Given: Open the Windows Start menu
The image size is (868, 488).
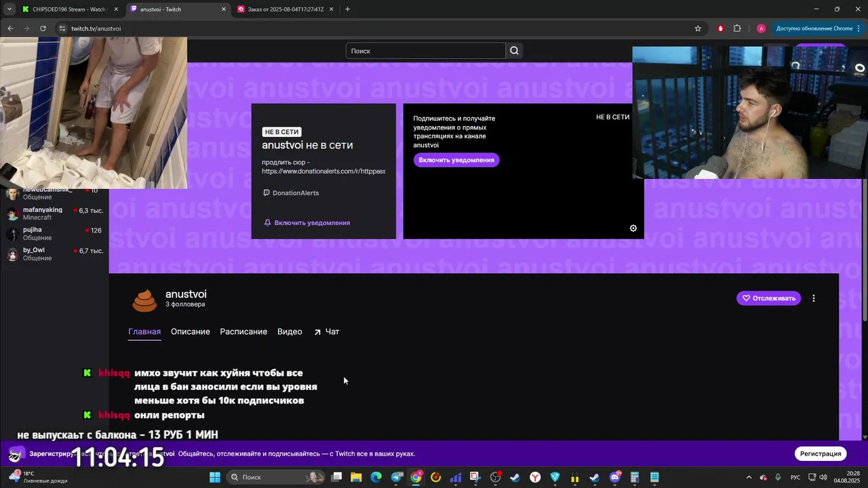Looking at the screenshot, I should [215, 477].
